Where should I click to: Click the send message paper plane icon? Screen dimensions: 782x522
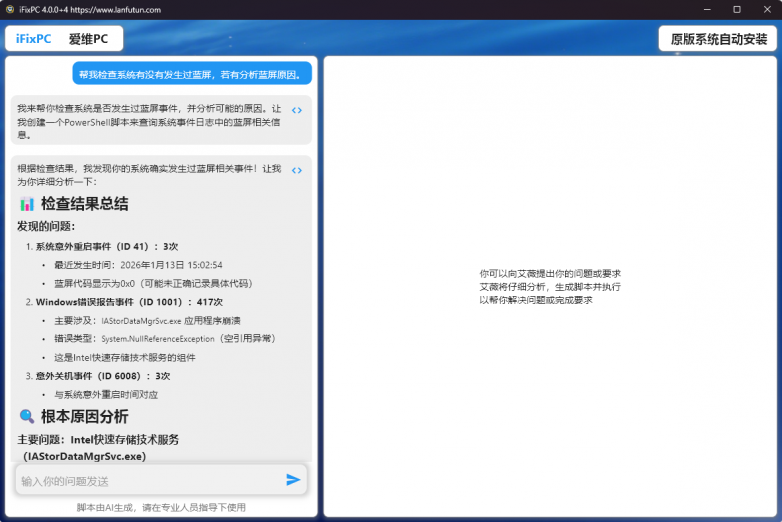coord(293,480)
